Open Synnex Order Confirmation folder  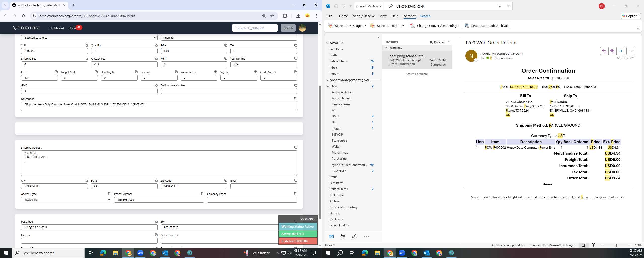pos(349,165)
